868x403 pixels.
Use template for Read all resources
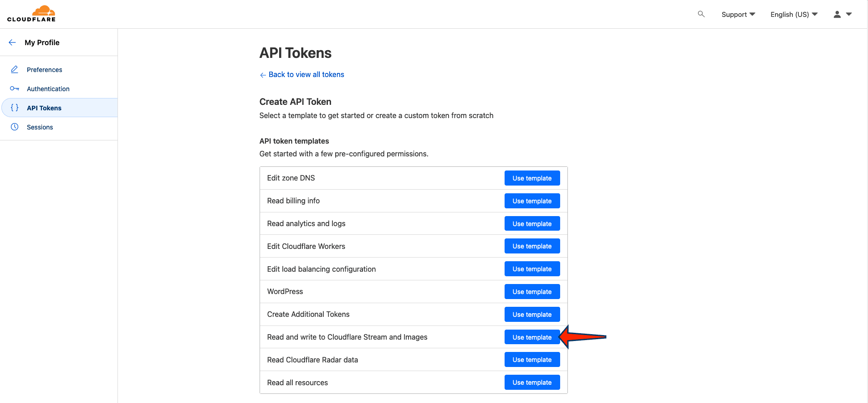532,382
